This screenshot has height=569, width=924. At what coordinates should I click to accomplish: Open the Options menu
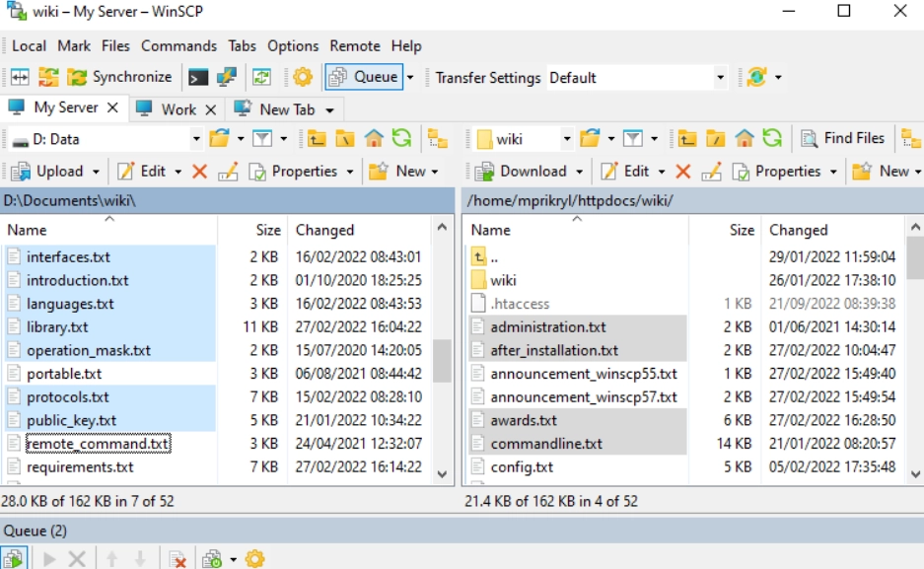point(293,46)
